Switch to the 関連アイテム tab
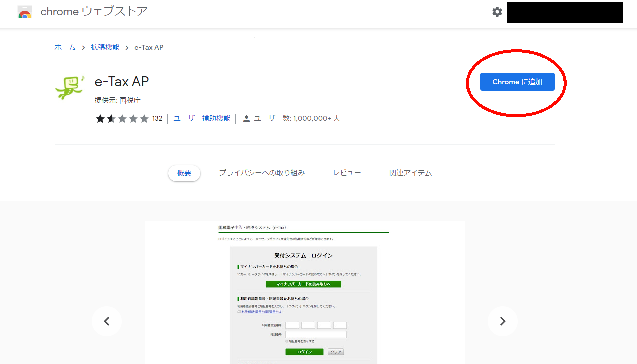This screenshot has height=364, width=637. pos(410,173)
